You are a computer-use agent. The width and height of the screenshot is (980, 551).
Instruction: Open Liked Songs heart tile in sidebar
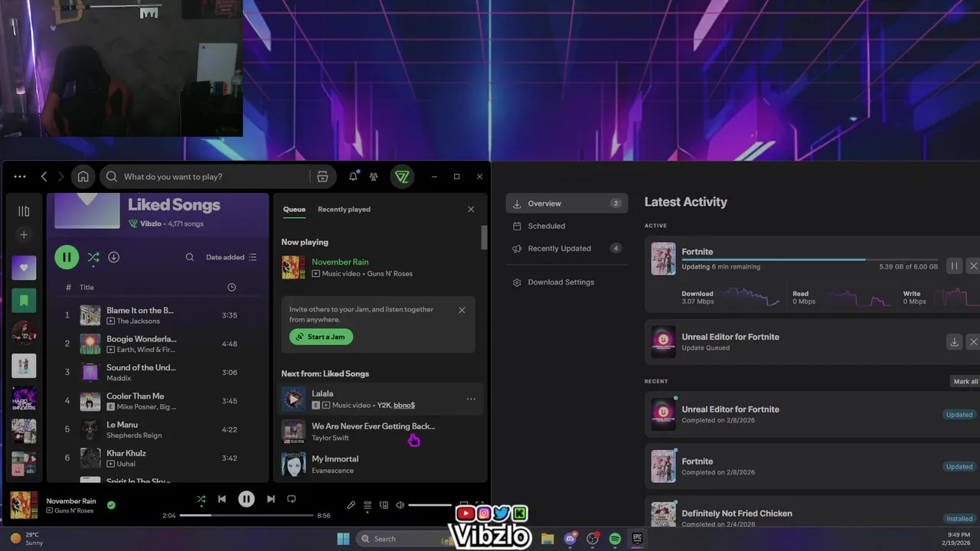(24, 268)
